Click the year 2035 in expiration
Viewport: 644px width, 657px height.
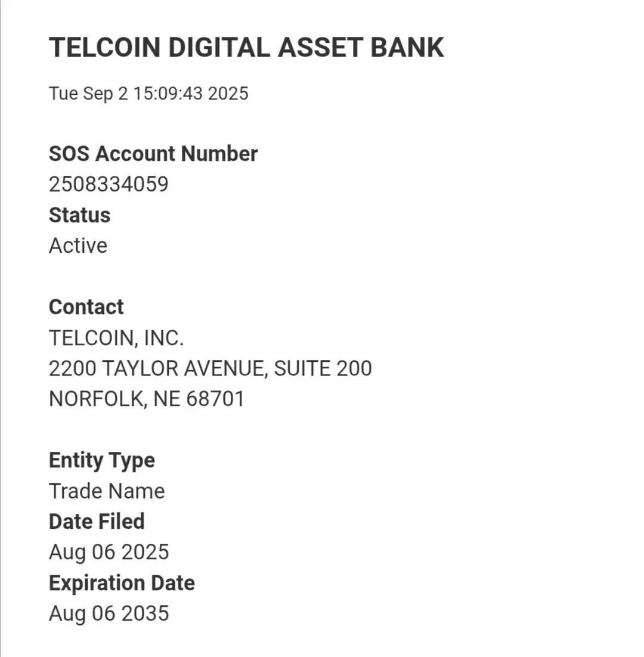click(146, 614)
